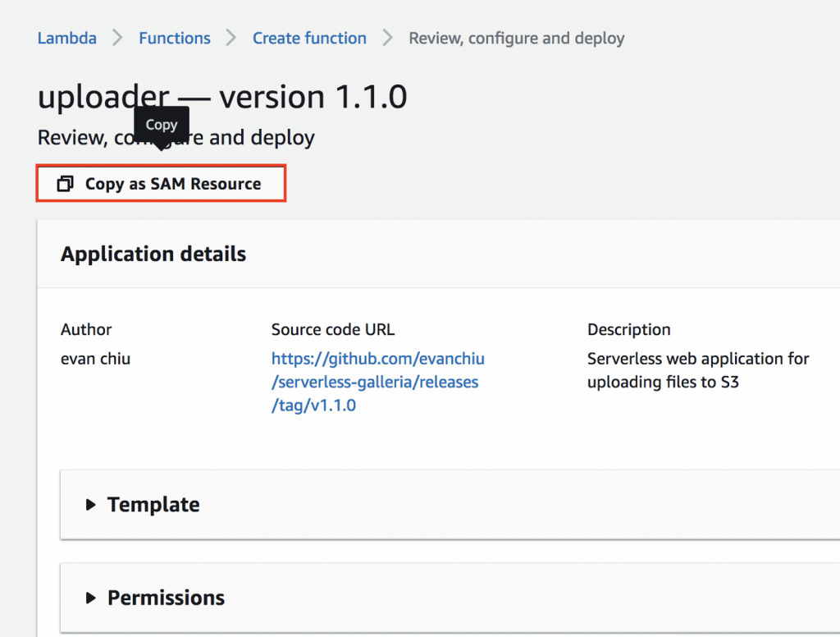840x637 pixels.
Task: Select the Review, configure and deploy breadcrumb
Action: (x=516, y=38)
